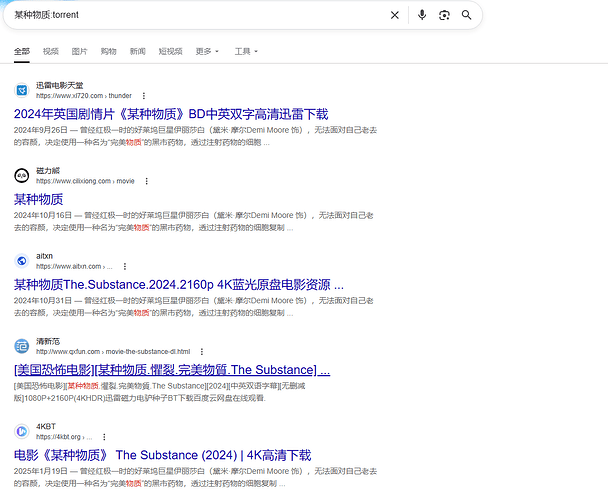Open more options for the cilixiong.com result
This screenshot has width=608, height=500.
[x=147, y=181]
